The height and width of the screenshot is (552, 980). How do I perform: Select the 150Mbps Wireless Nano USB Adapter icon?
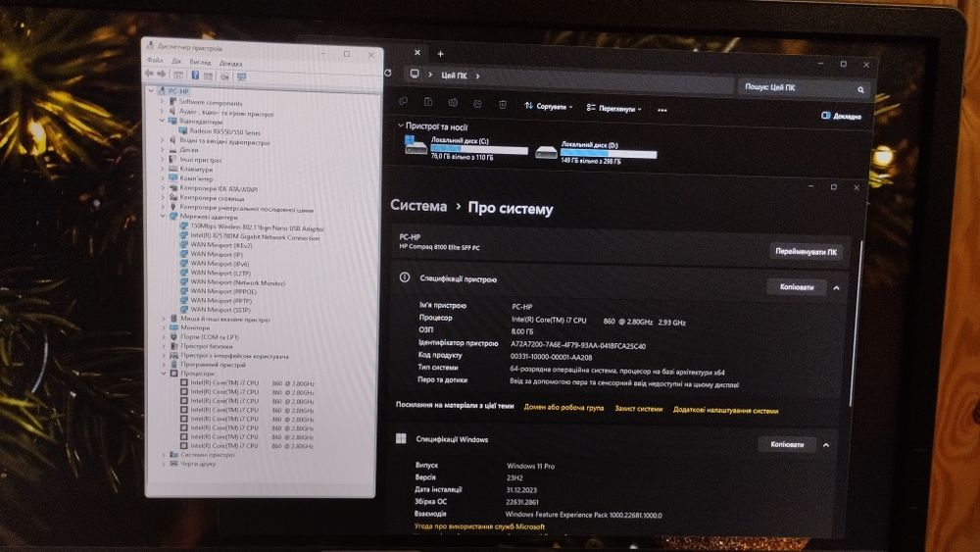pyautogui.click(x=184, y=226)
